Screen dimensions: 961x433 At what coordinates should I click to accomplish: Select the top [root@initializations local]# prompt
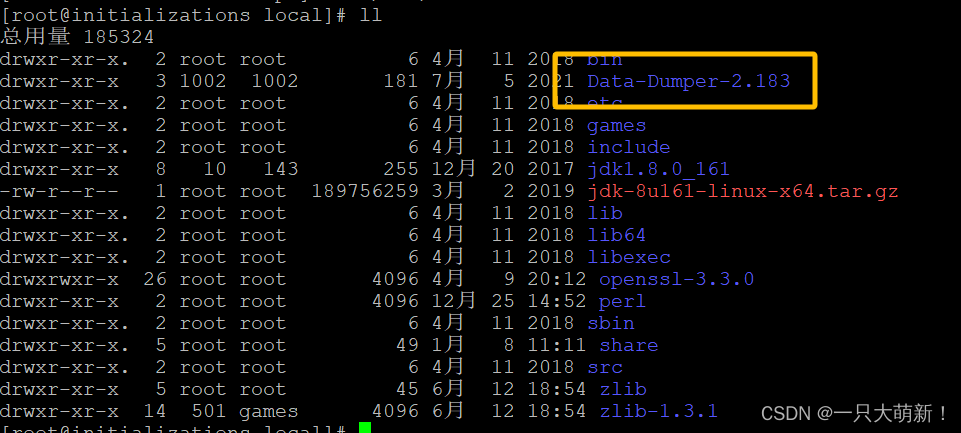tap(174, 15)
